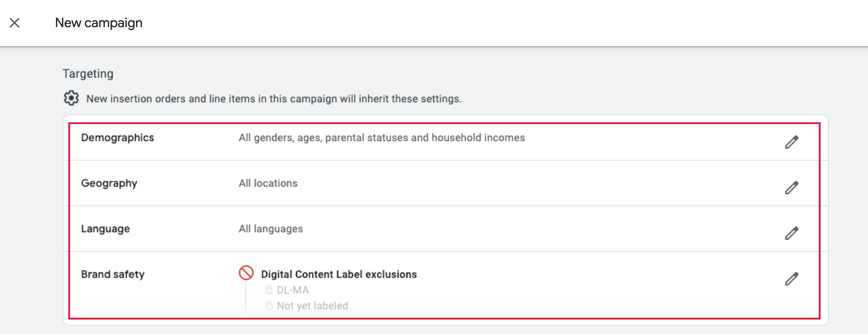Click the 'Not yet labeled' exclusion entry
The image size is (868, 334).
[x=312, y=306]
